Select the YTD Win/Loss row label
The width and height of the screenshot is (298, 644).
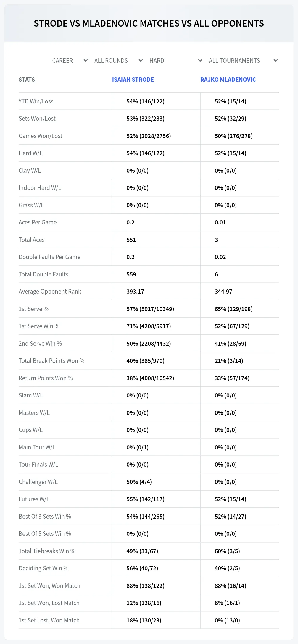coord(36,101)
